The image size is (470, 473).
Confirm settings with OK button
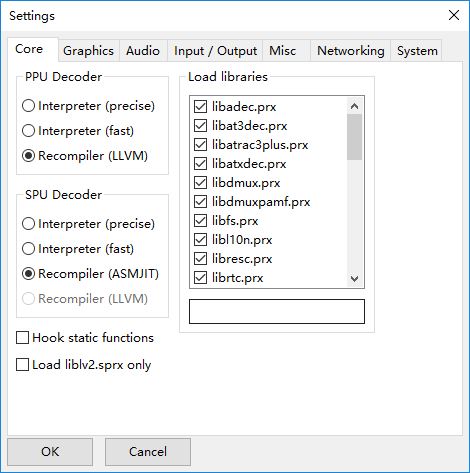pyautogui.click(x=50, y=452)
